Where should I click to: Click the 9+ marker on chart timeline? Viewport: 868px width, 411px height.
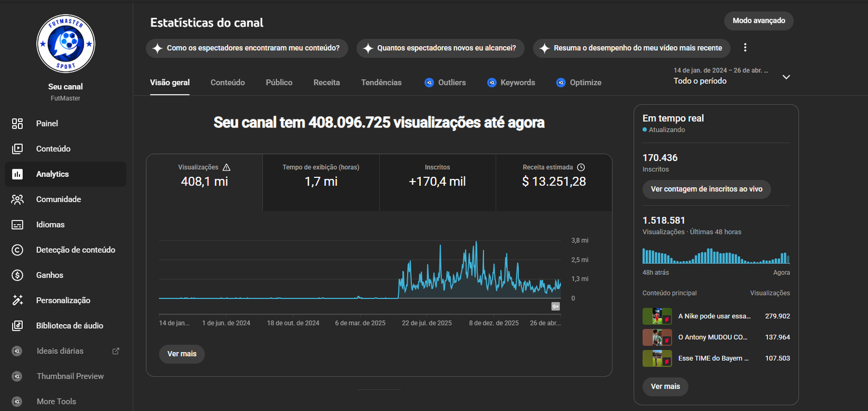(556, 306)
